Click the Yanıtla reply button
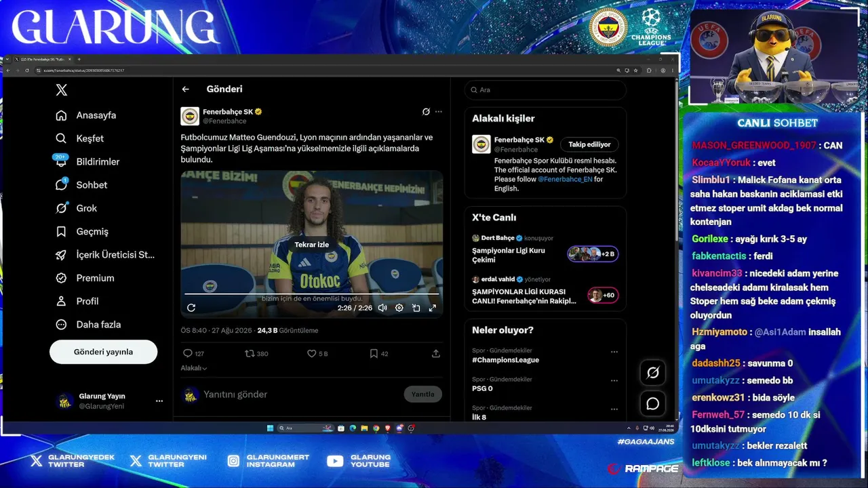Viewport: 868px width, 488px height. point(422,394)
